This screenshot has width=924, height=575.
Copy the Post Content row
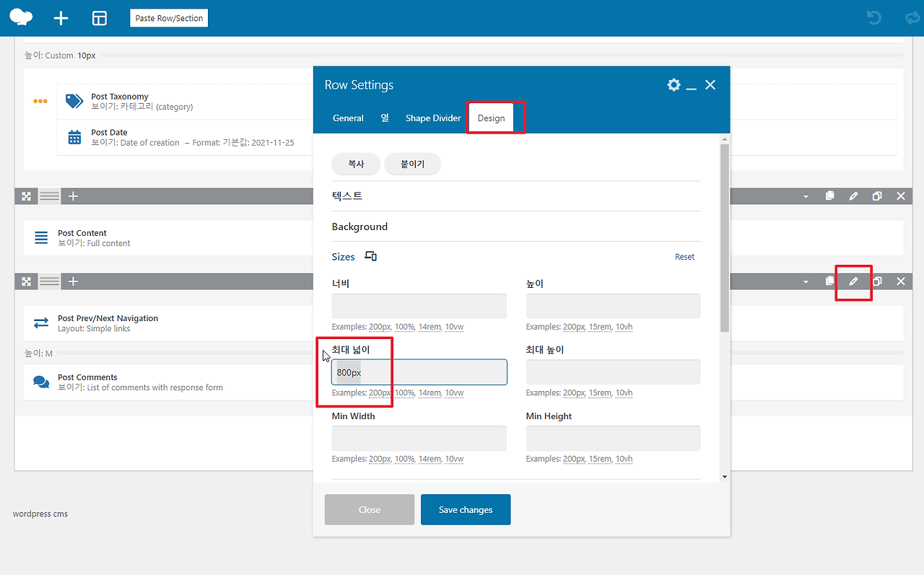click(x=830, y=196)
